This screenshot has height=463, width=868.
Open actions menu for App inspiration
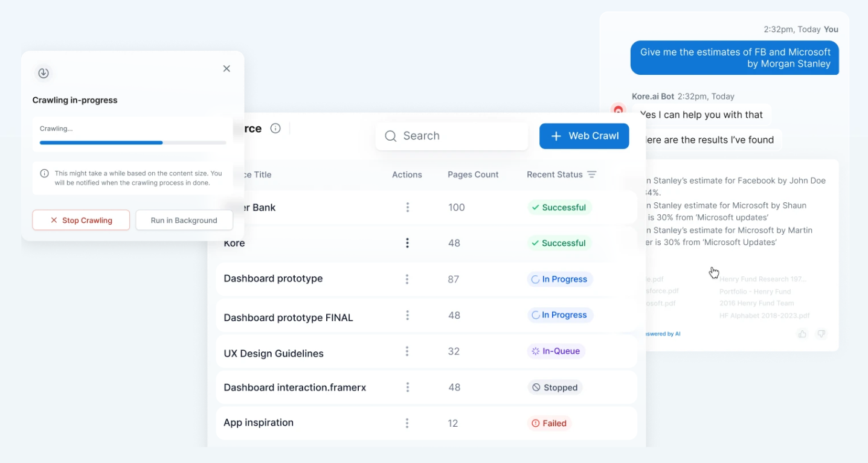[x=407, y=423]
